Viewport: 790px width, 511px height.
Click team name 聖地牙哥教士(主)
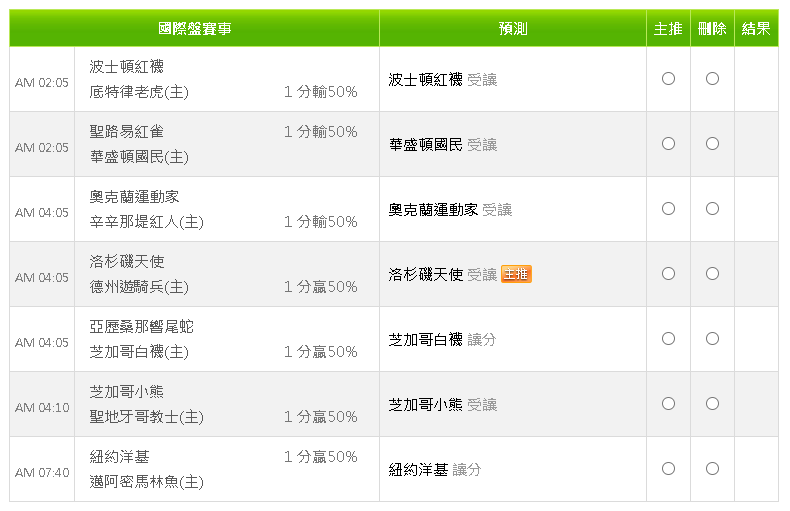tap(147, 417)
